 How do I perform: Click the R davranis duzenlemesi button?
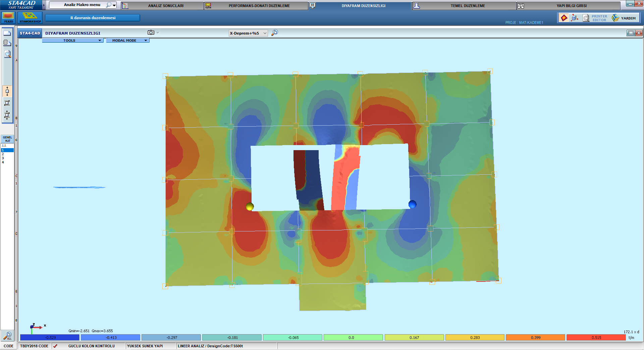93,18
